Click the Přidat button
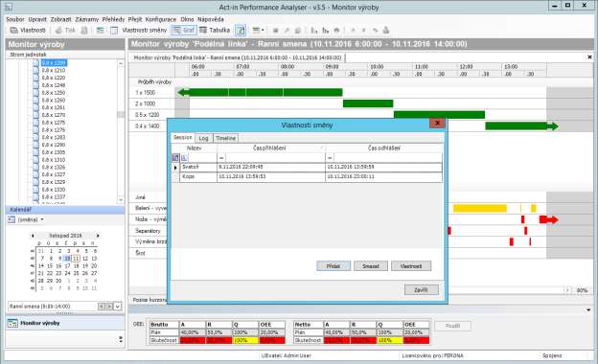The width and height of the screenshot is (598, 364). click(333, 266)
